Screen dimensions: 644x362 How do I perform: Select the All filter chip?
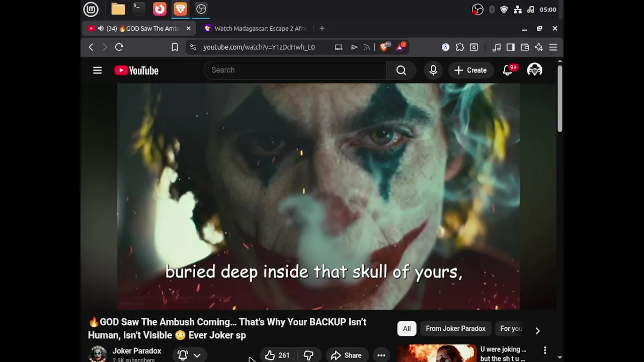coord(407,329)
